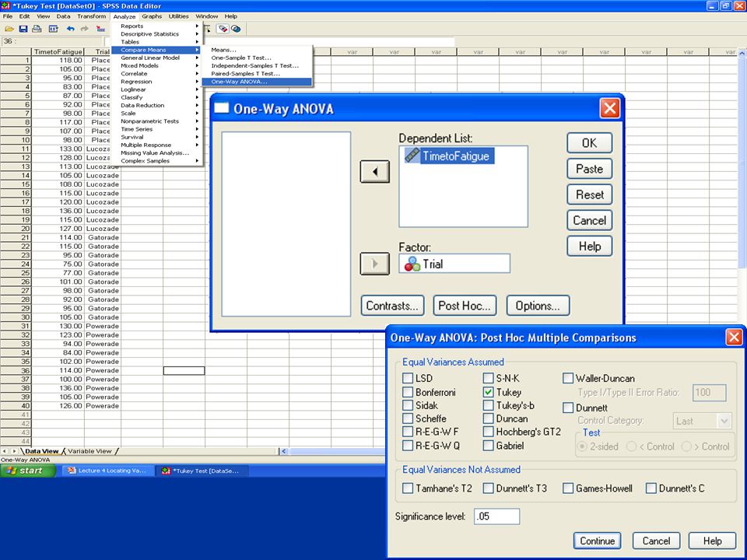Open the Contrasts... dialog button
Image resolution: width=747 pixels, height=560 pixels.
point(392,306)
